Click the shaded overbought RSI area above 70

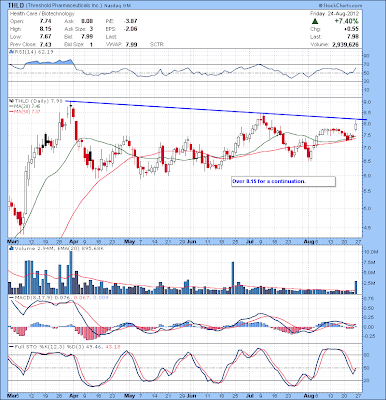coord(49,62)
